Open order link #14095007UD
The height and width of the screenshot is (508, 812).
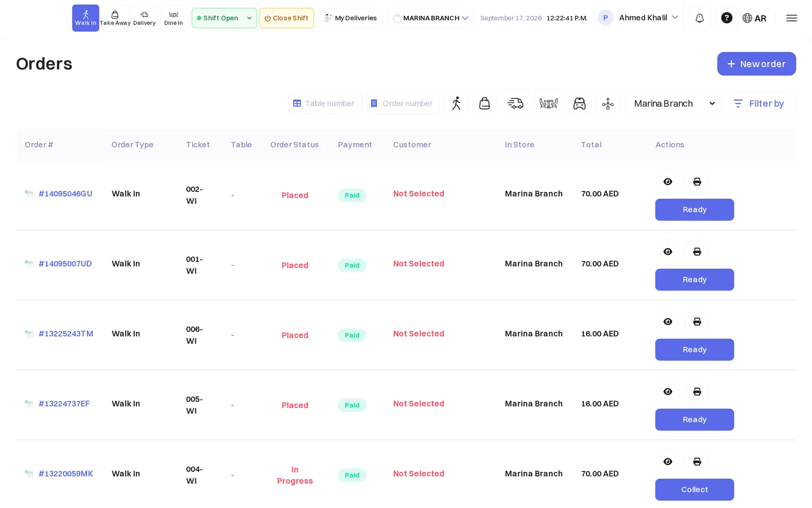[x=65, y=264]
